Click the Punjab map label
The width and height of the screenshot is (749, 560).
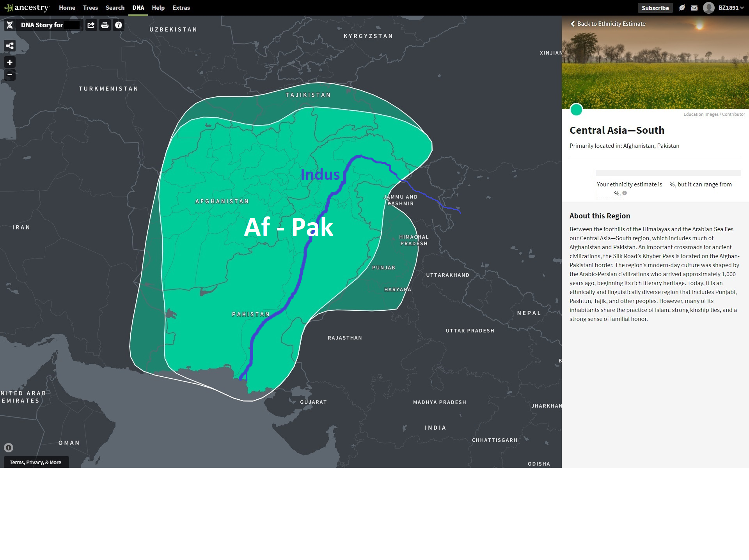coord(383,268)
